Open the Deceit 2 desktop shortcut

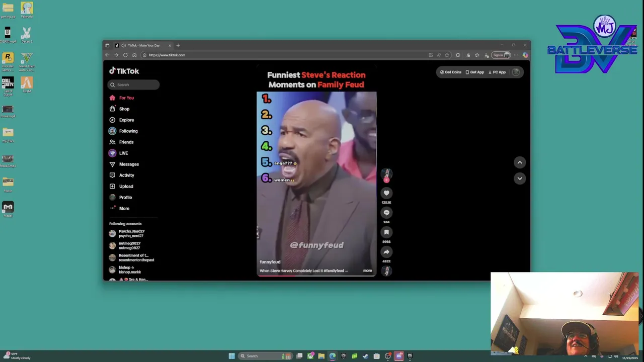pos(27,35)
